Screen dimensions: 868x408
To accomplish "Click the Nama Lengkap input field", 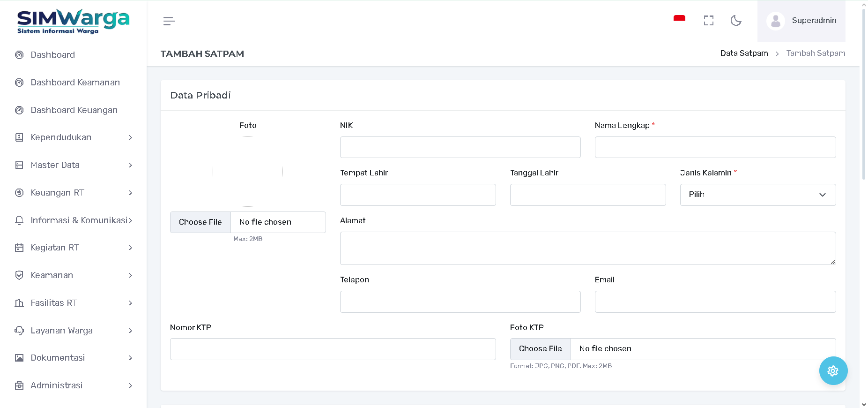I will coord(715,147).
